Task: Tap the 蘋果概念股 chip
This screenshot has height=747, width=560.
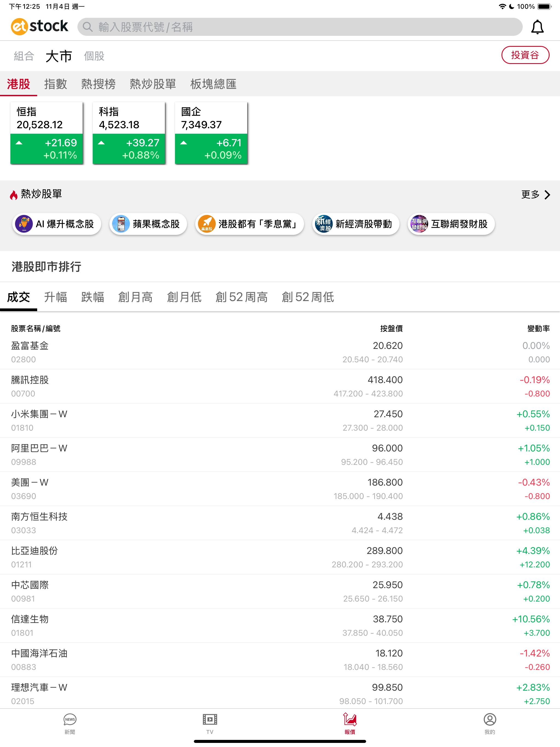Action: (x=148, y=224)
